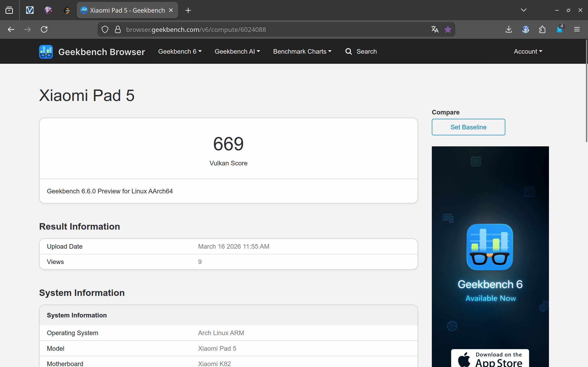This screenshot has height=367, width=588.
Task: Open the Account dropdown menu
Action: [528, 51]
